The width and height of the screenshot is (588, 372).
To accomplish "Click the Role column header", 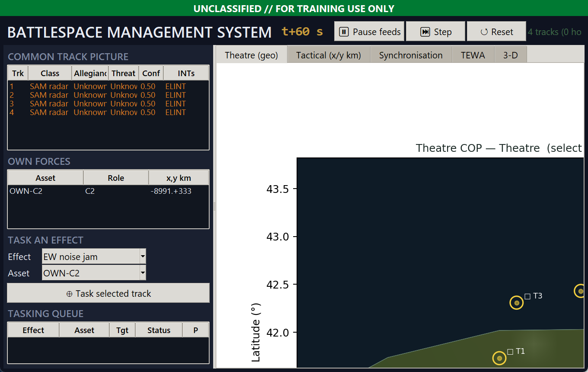I will (x=116, y=178).
